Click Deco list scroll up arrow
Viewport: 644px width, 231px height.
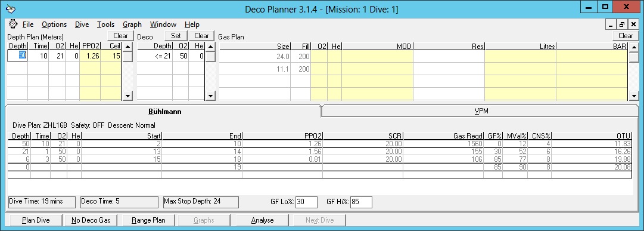pos(210,46)
